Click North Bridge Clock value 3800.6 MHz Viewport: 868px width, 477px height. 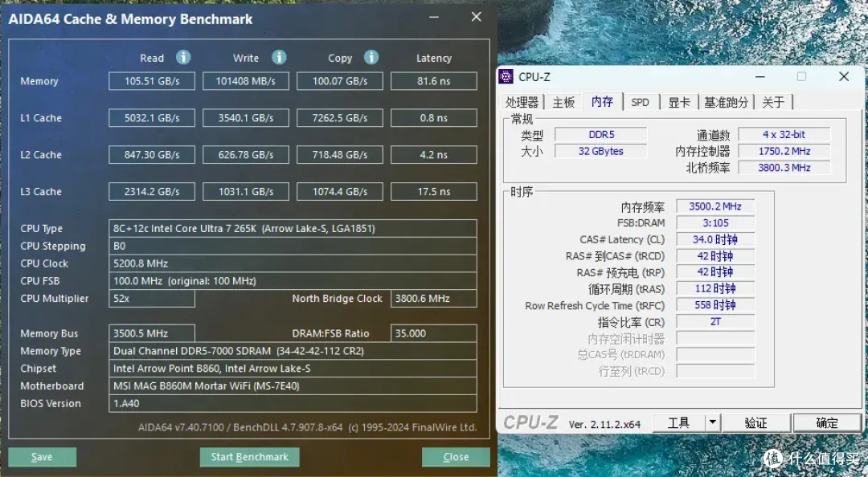433,298
